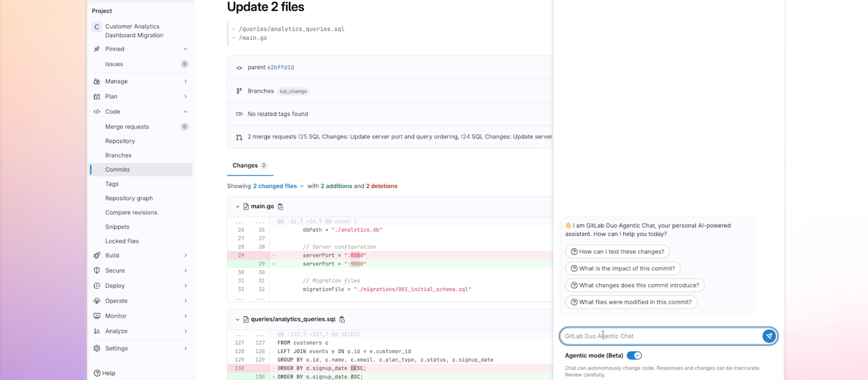Open Locked files in sidebar
Screen dimensions: 868x380
(141, 241)
